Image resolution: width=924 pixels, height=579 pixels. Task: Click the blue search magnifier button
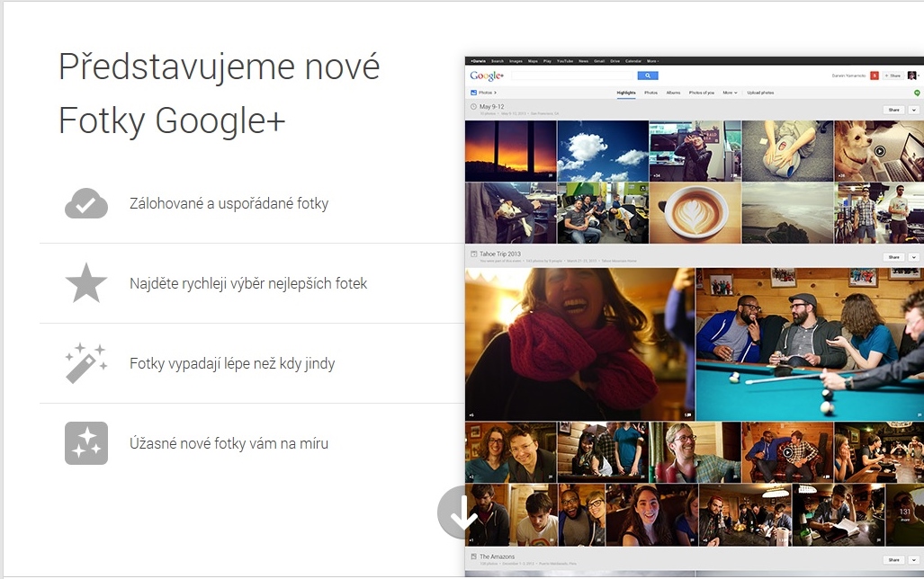click(648, 76)
